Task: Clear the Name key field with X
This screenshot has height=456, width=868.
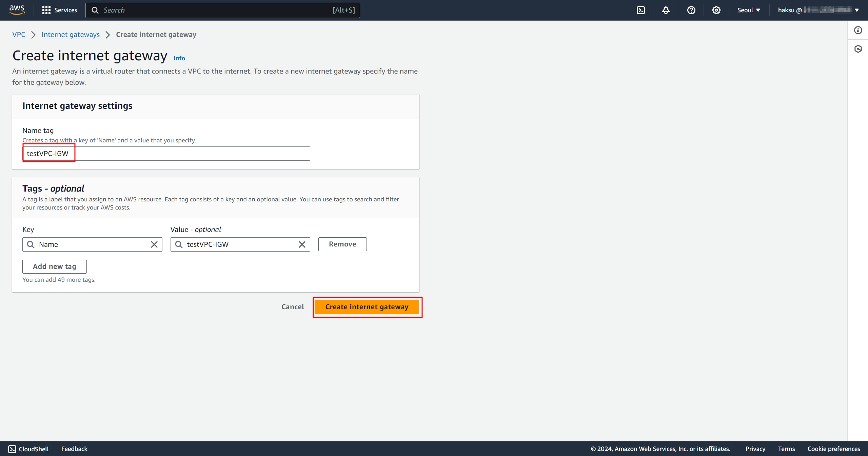Action: pyautogui.click(x=154, y=244)
